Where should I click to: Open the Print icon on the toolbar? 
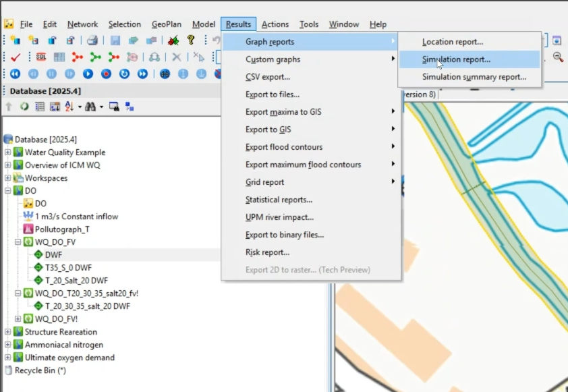tap(91, 39)
